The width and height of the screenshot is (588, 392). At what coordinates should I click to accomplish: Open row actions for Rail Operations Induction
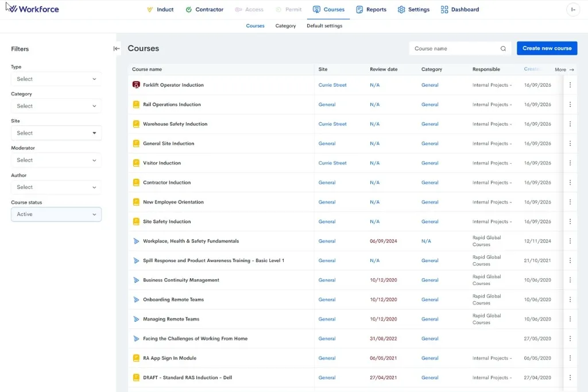[570, 105]
